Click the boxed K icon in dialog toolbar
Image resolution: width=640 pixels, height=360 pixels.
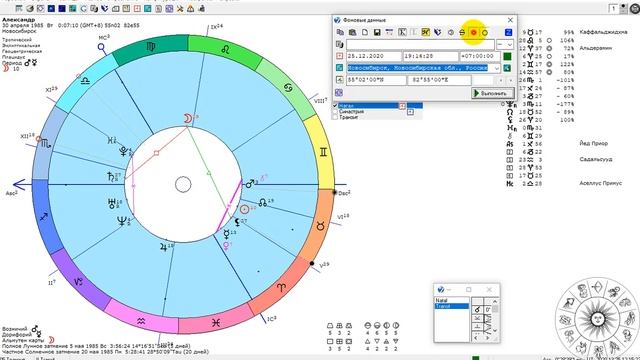pos(402,32)
